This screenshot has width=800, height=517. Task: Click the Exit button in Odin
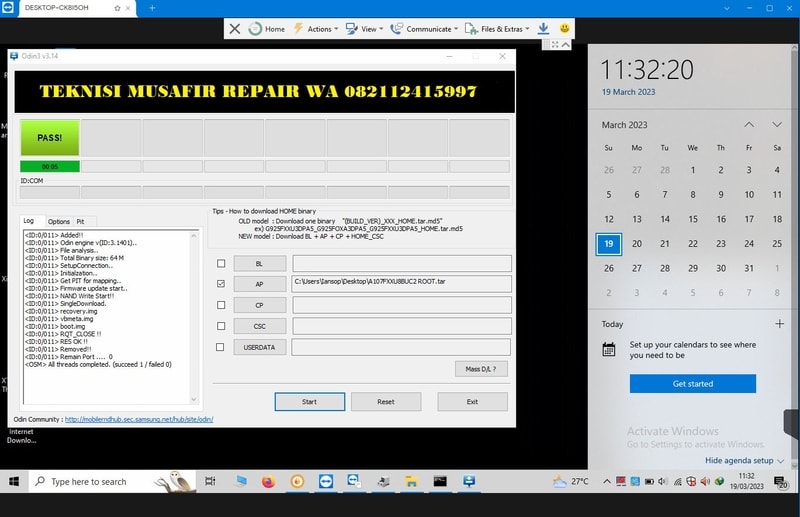(472, 402)
